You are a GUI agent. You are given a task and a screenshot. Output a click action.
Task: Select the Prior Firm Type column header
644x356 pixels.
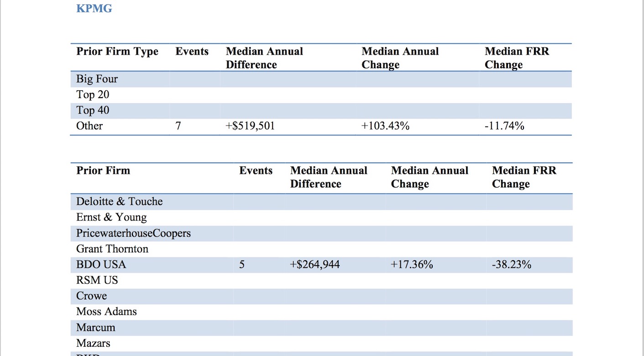click(x=117, y=52)
